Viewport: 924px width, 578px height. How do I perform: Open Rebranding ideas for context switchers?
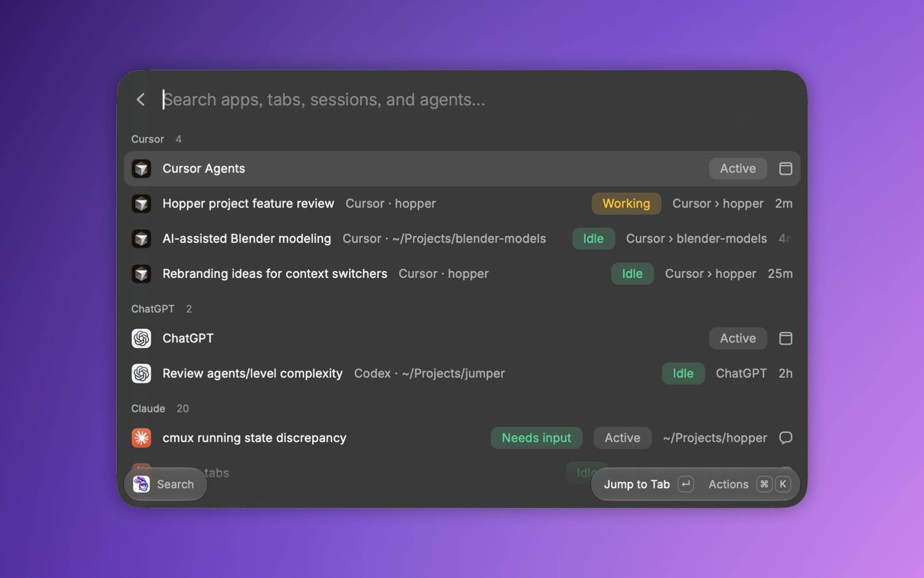(x=275, y=274)
